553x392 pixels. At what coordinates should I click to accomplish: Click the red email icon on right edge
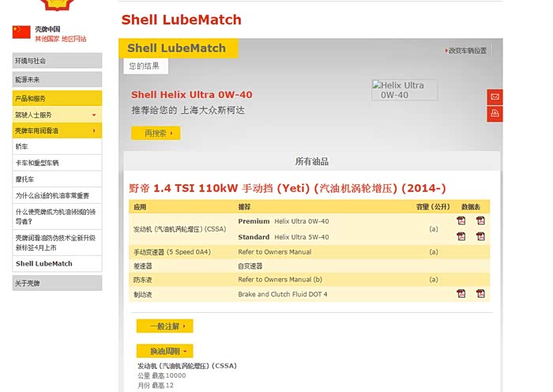pyautogui.click(x=495, y=96)
